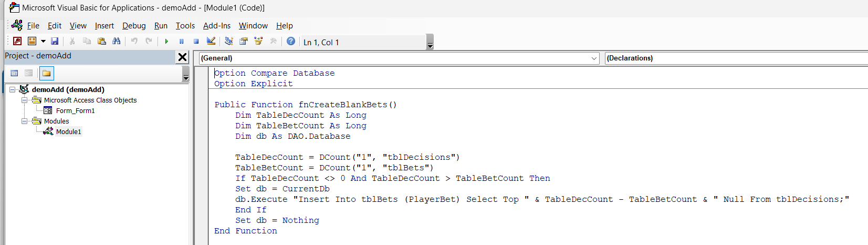The image size is (868, 245).
Task: Open the Find binoculars tool
Action: click(x=117, y=41)
